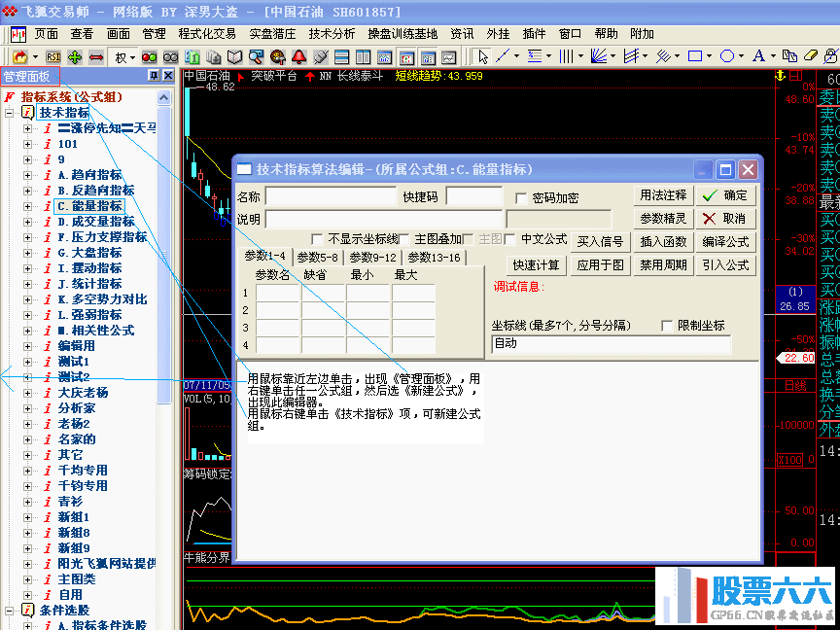840x630 pixels.
Task: Select the rectangle drawing tool
Action: point(695,55)
